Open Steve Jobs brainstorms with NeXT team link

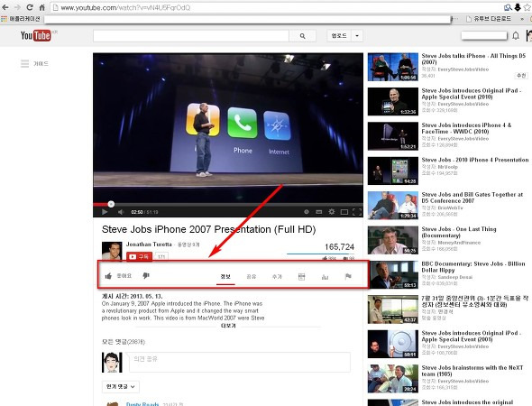472,371
